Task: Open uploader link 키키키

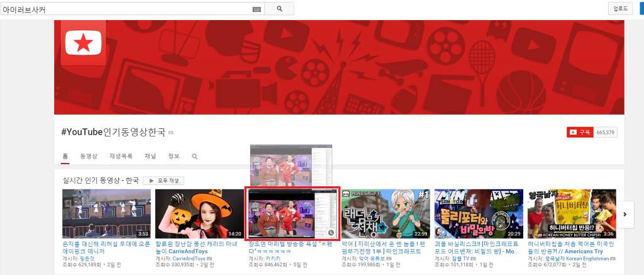Action: (272, 259)
